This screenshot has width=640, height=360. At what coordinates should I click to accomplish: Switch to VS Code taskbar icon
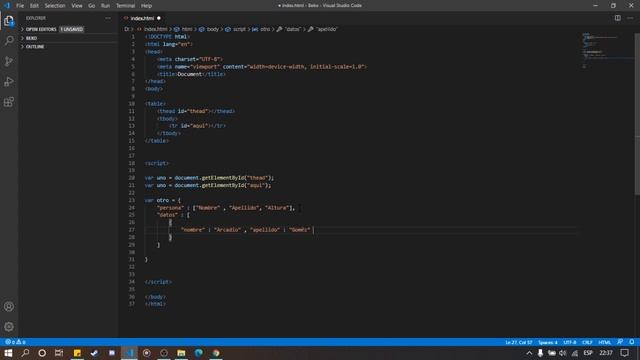click(129, 353)
